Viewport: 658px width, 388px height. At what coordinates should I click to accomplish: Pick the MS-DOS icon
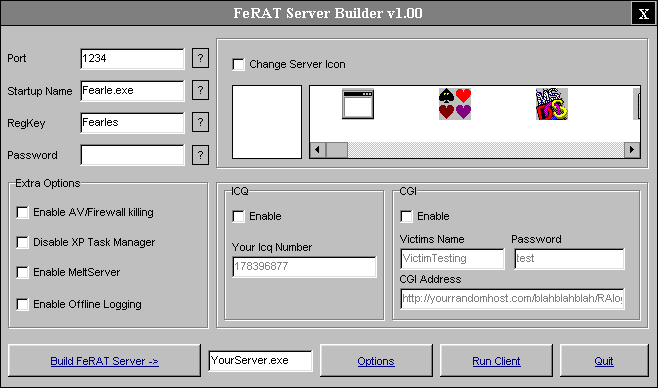551,104
